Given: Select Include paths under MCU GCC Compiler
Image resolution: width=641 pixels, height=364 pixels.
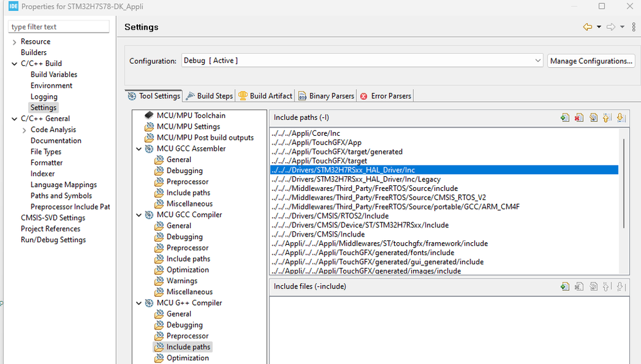Looking at the screenshot, I should [x=188, y=259].
